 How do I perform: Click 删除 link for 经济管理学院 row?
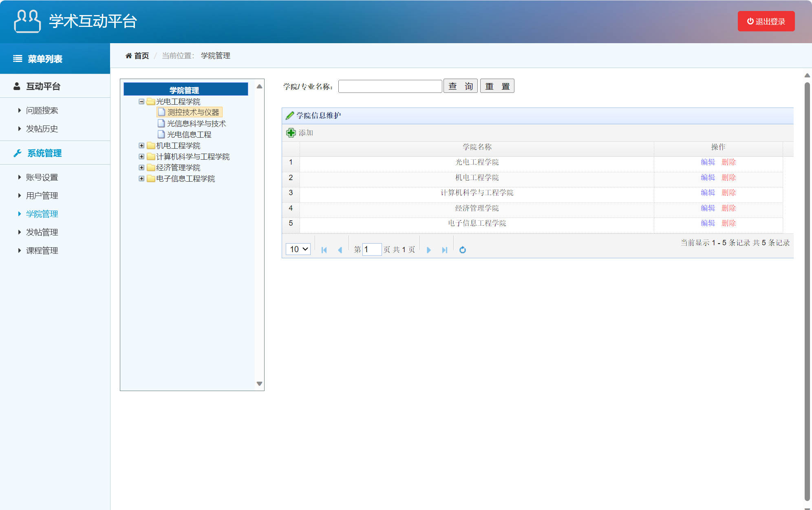coord(728,208)
